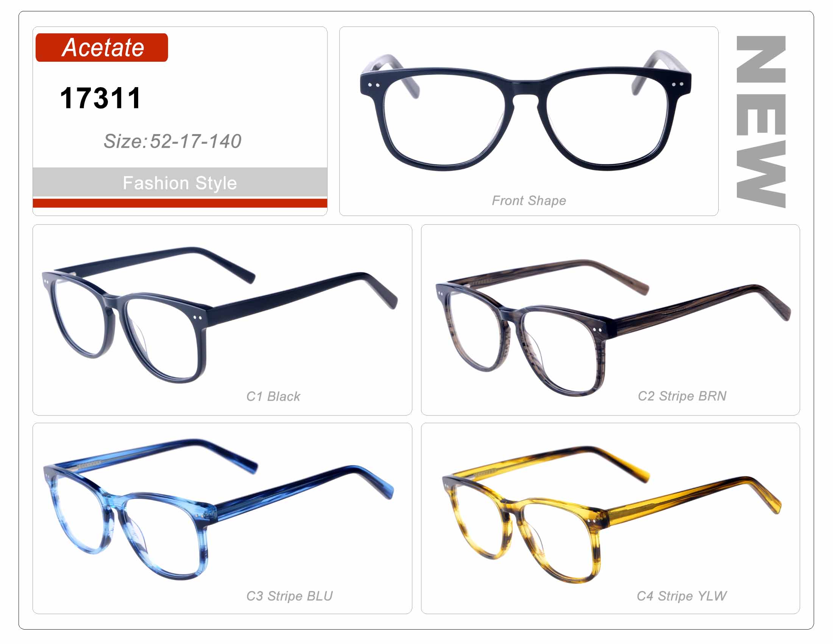The width and height of the screenshot is (833, 644).
Task: Click the C3 Stripe BLU caption
Action: [x=289, y=596]
